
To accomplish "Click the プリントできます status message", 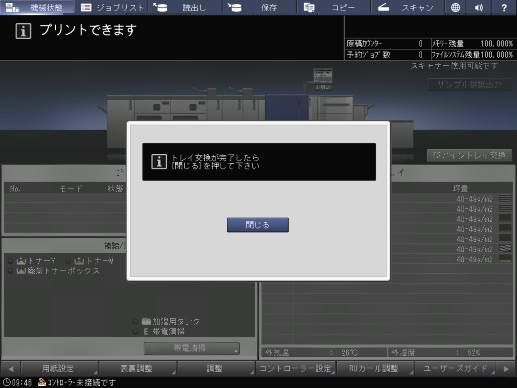I will click(88, 30).
